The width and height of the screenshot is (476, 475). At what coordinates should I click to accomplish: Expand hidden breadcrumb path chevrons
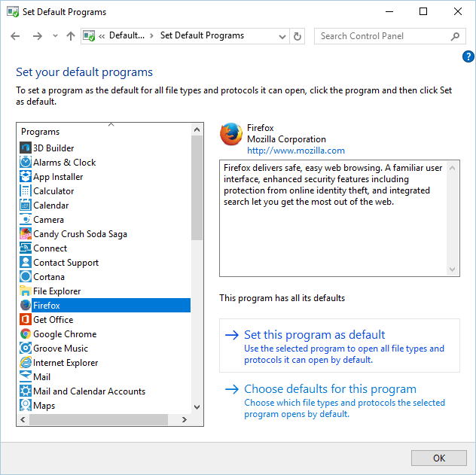(x=102, y=36)
